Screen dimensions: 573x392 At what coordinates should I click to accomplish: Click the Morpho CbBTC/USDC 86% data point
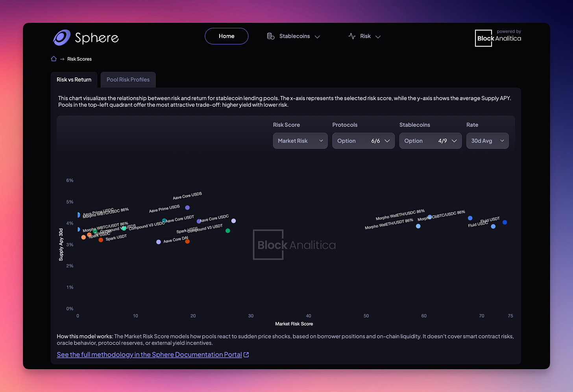tap(470, 218)
